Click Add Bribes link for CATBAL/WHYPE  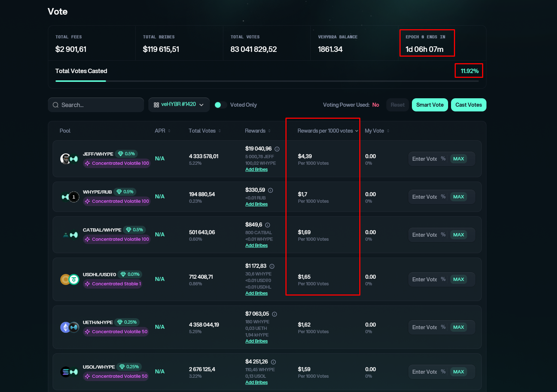coord(256,246)
